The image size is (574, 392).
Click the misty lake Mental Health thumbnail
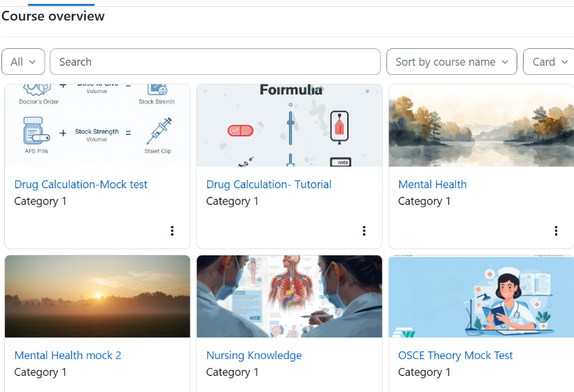[481, 125]
